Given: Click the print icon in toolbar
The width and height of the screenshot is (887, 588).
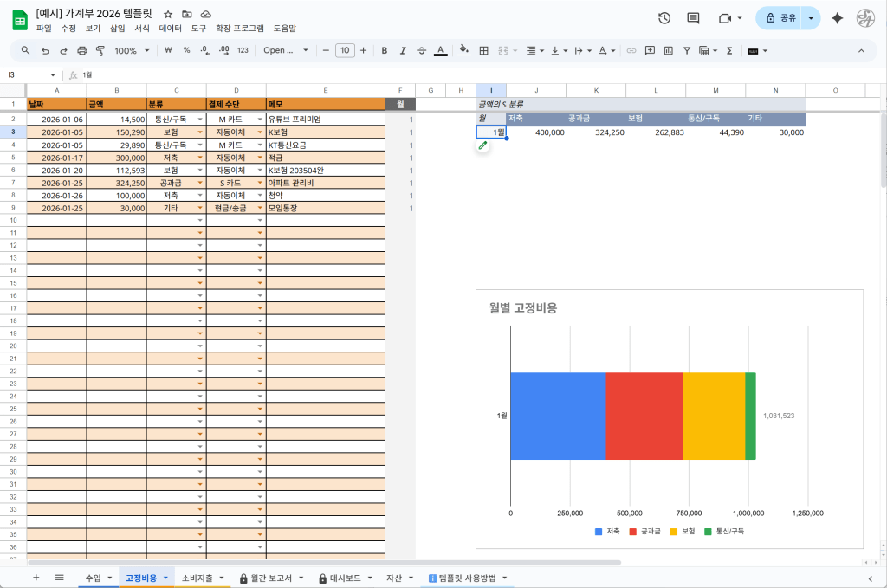Looking at the screenshot, I should click(x=82, y=51).
